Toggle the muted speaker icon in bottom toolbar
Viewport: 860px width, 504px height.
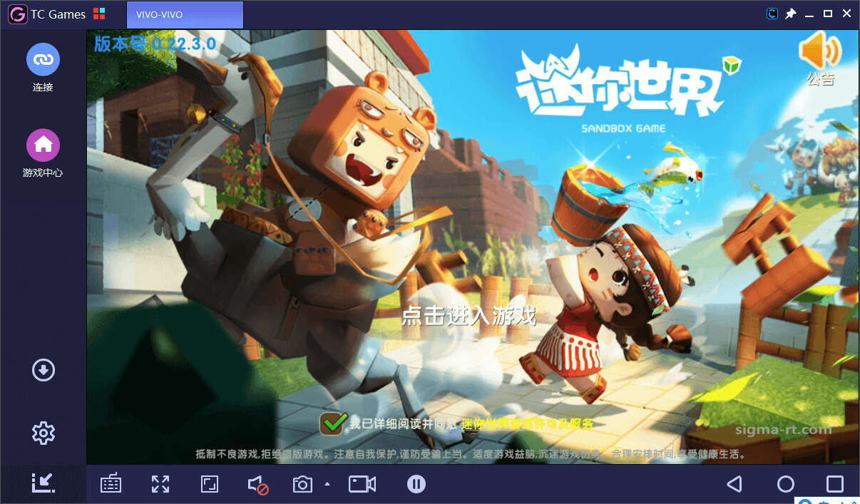(x=257, y=485)
